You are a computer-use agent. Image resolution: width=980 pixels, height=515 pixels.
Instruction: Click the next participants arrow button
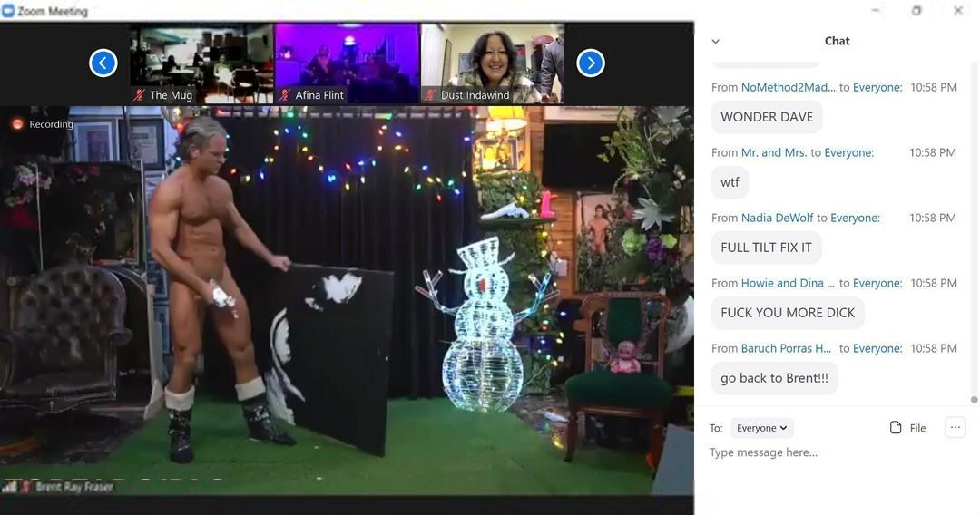tap(591, 63)
